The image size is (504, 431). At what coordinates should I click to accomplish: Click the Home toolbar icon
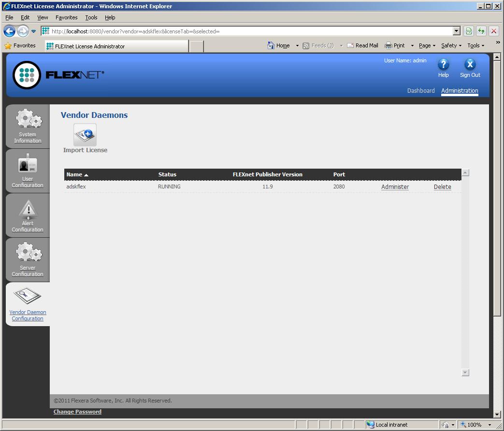tap(271, 45)
